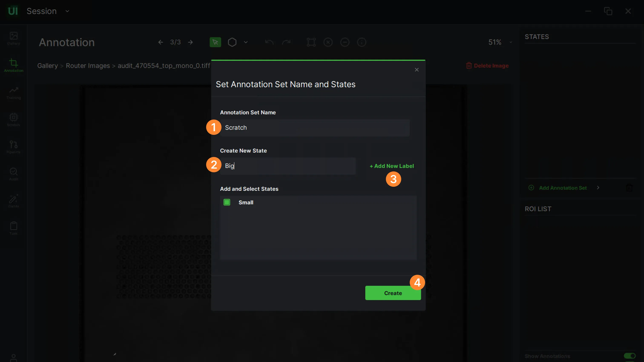Open the Session dropdown menu
This screenshot has height=362, width=644.
pyautogui.click(x=48, y=11)
